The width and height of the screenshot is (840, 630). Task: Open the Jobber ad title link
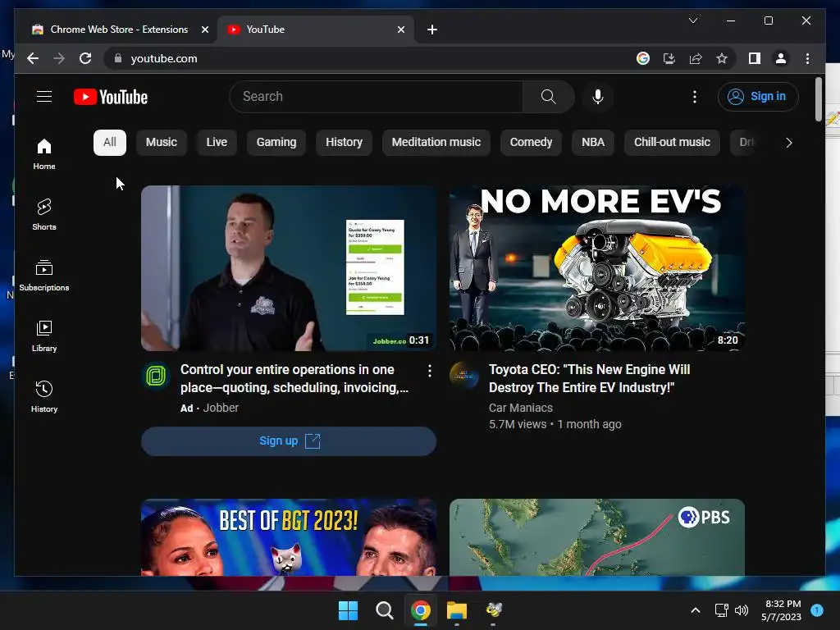pos(294,378)
